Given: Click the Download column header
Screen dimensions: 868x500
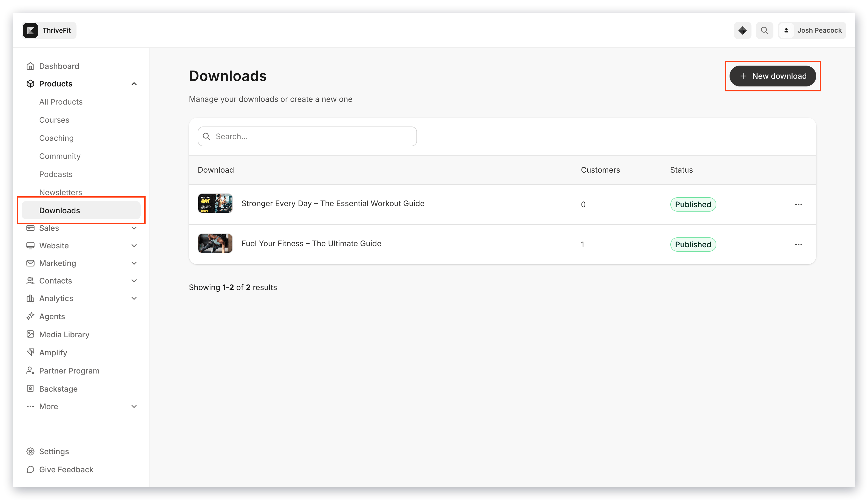Looking at the screenshot, I should pos(216,170).
